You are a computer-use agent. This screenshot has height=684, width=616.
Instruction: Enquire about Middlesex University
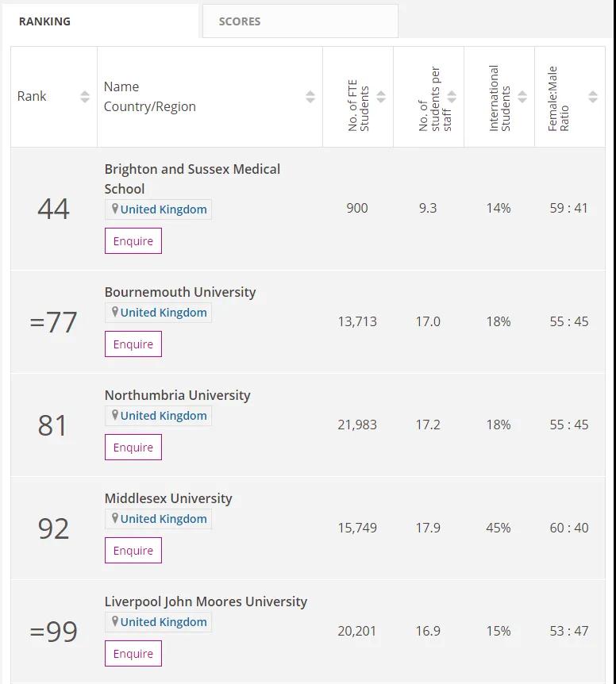coord(133,551)
